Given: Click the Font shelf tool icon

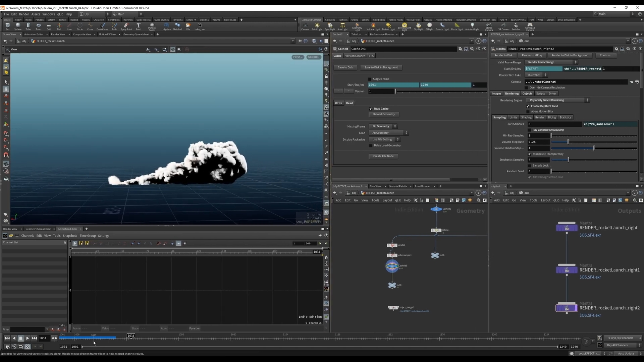Looking at the screenshot, I should (x=138, y=26).
